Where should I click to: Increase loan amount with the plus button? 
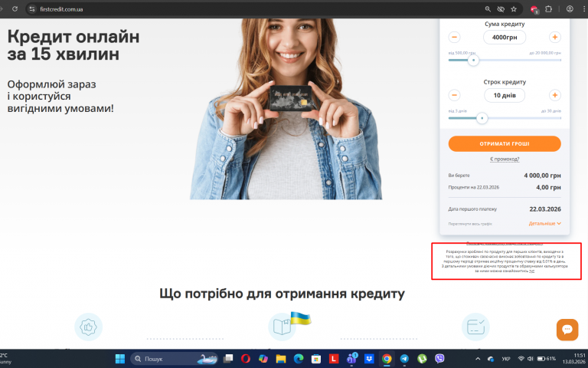pos(554,37)
